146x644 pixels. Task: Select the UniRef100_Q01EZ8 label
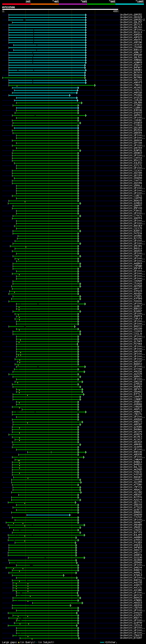coord(131,98)
